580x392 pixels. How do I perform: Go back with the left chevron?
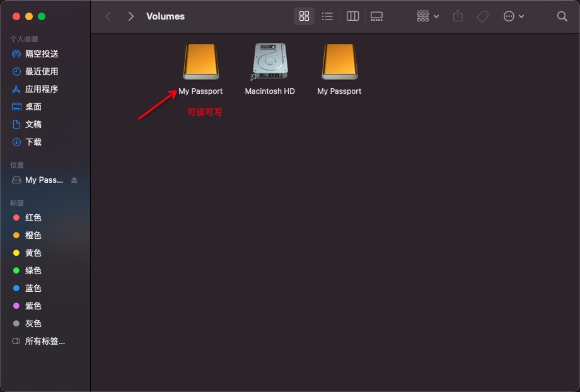coord(108,16)
